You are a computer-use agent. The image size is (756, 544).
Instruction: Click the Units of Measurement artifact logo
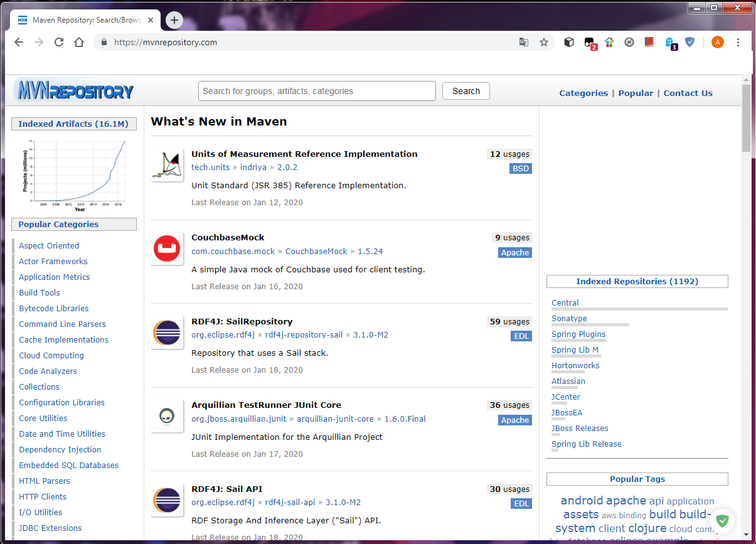click(x=167, y=166)
